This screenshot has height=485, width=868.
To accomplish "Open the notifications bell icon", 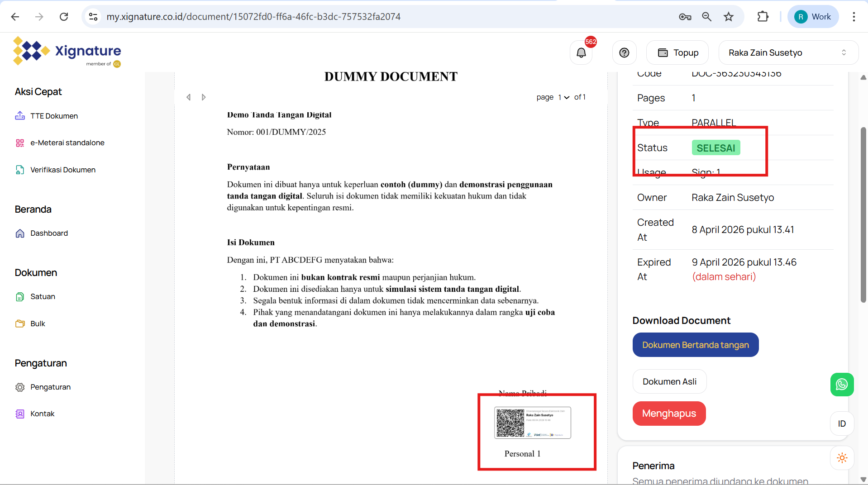I will [581, 53].
